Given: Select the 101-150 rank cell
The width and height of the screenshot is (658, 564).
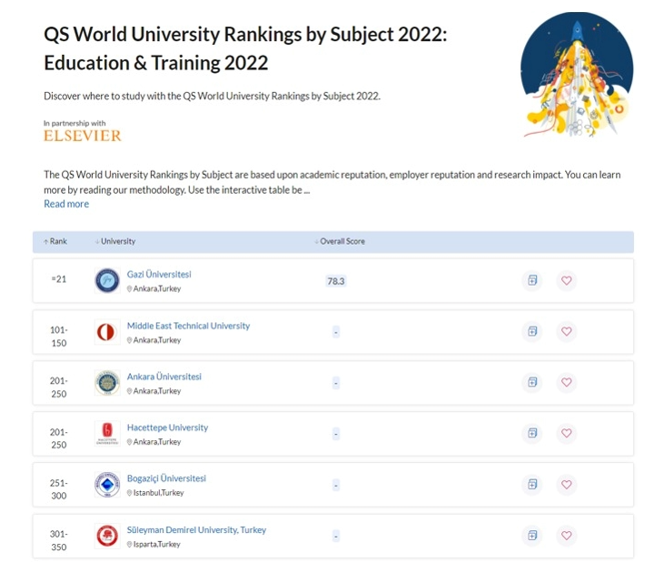Looking at the screenshot, I should click(59, 337).
